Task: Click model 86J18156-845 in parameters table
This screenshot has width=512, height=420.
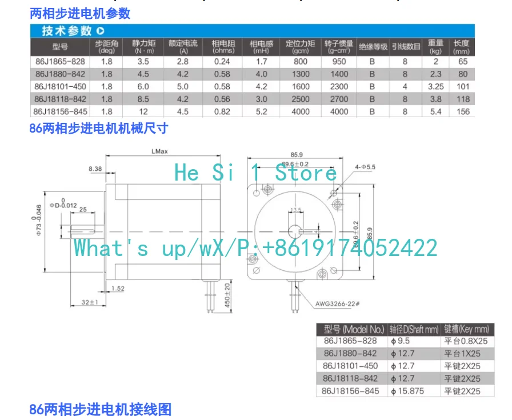Action: [60, 111]
